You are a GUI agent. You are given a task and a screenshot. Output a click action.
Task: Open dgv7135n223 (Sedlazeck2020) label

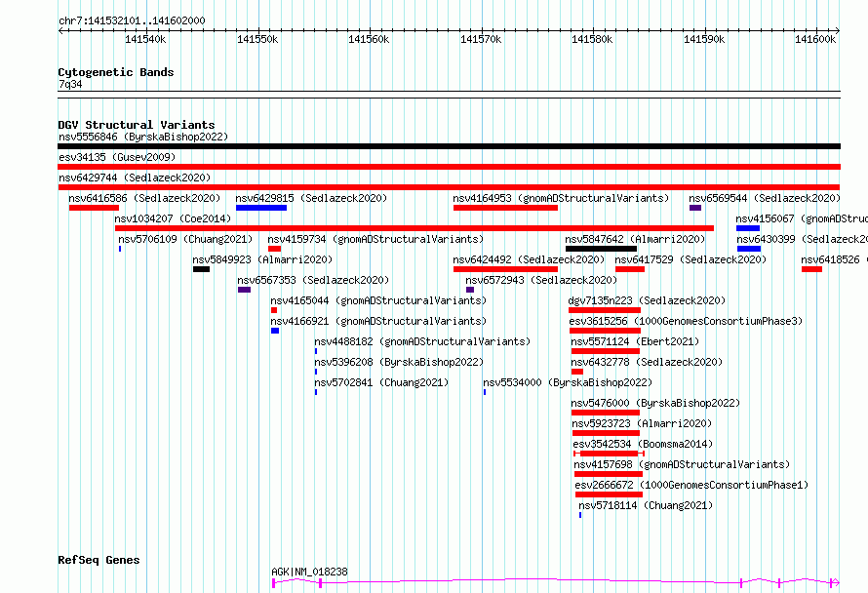pyautogui.click(x=647, y=300)
